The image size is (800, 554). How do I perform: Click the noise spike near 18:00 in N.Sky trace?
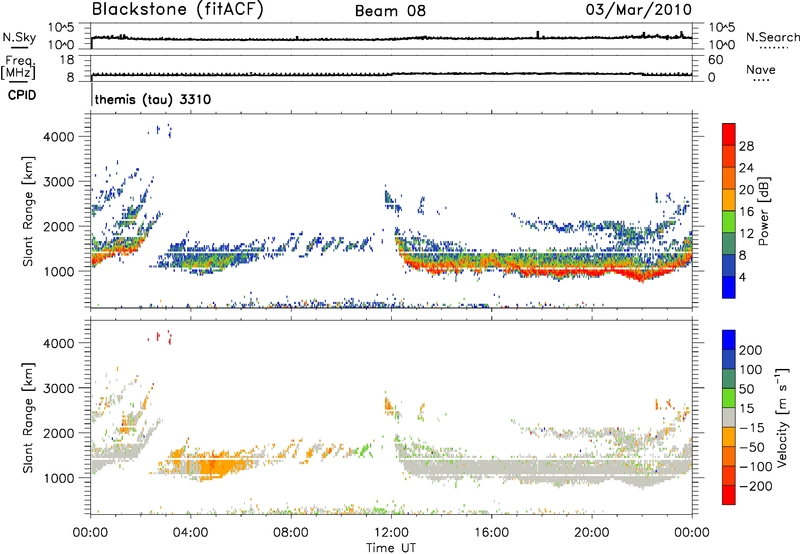[538, 34]
